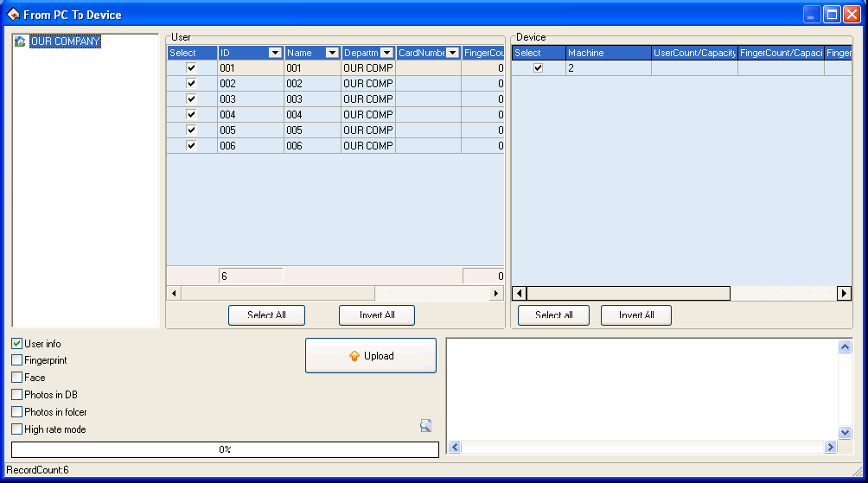Open the CardNumber column filter dropdown
Image resolution: width=868 pixels, height=483 pixels.
[452, 54]
